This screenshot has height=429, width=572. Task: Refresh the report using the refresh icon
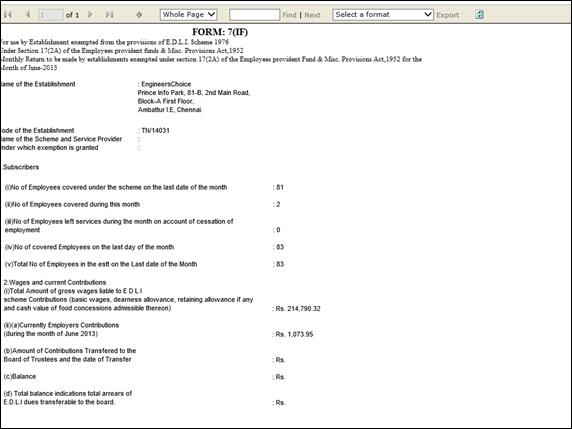[x=480, y=15]
